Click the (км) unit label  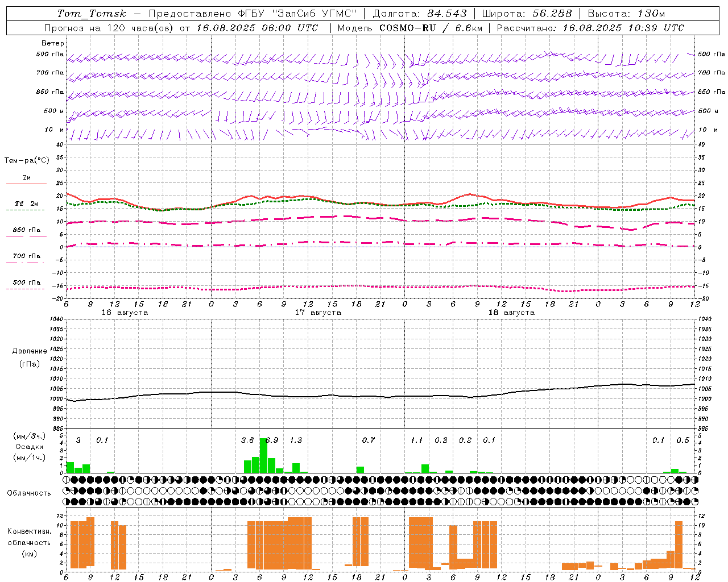[29, 554]
